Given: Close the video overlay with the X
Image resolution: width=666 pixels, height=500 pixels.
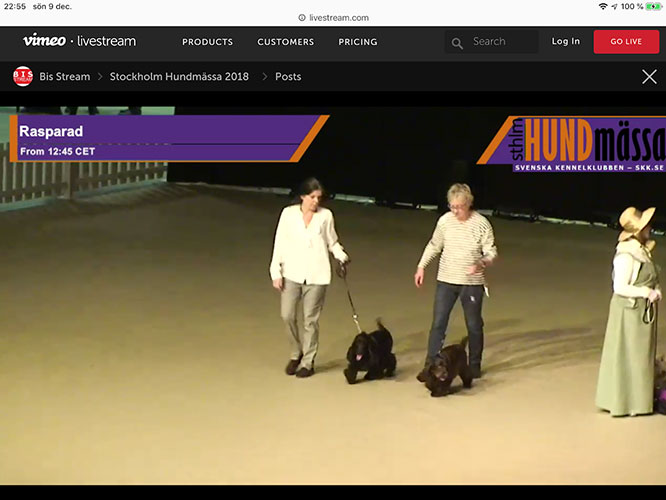Looking at the screenshot, I should coord(649,77).
